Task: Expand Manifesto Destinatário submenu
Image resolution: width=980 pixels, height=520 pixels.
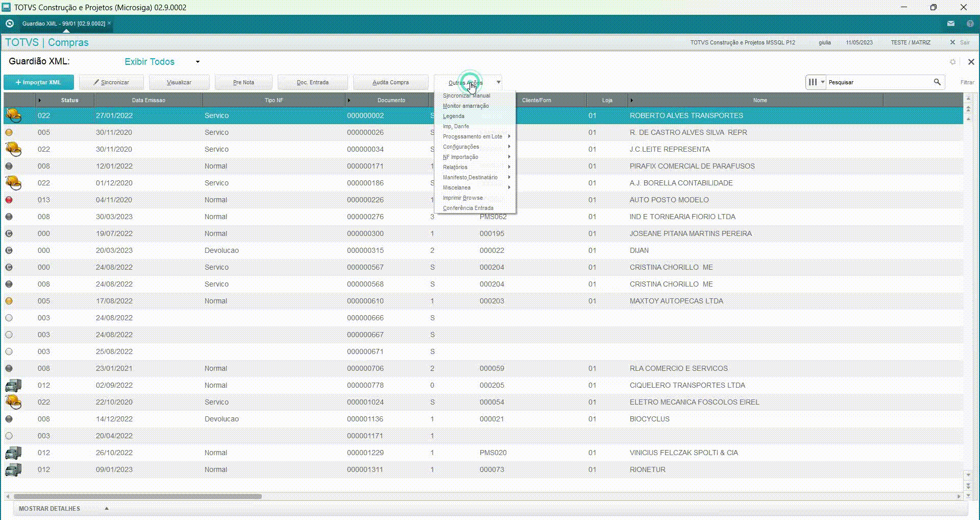Action: pyautogui.click(x=476, y=177)
